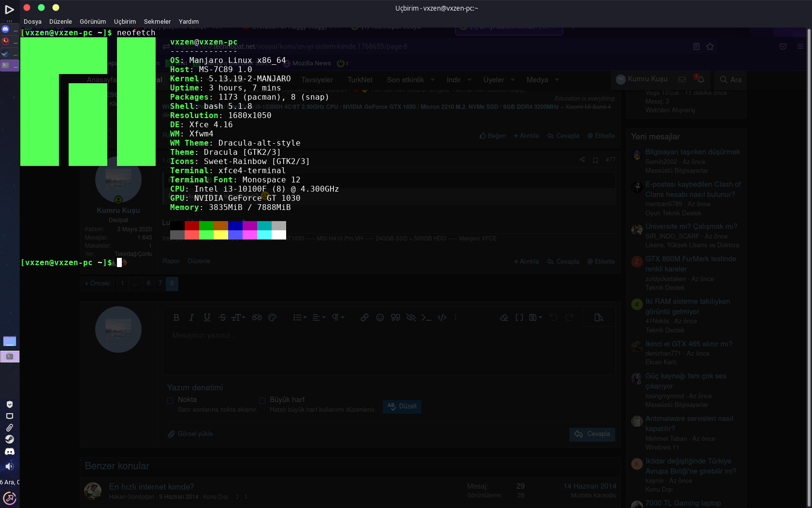Image resolution: width=812 pixels, height=508 pixels.
Task: Open the Sekmeler menu
Action: [x=157, y=22]
